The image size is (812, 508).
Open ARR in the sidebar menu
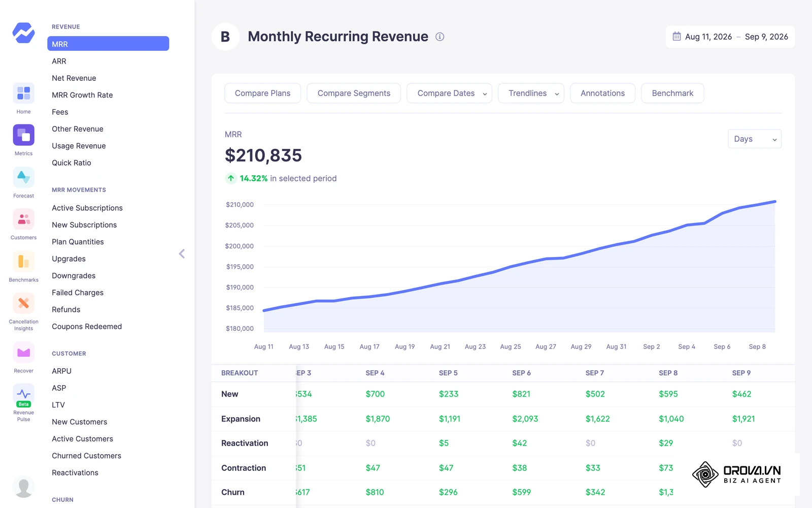(59, 61)
